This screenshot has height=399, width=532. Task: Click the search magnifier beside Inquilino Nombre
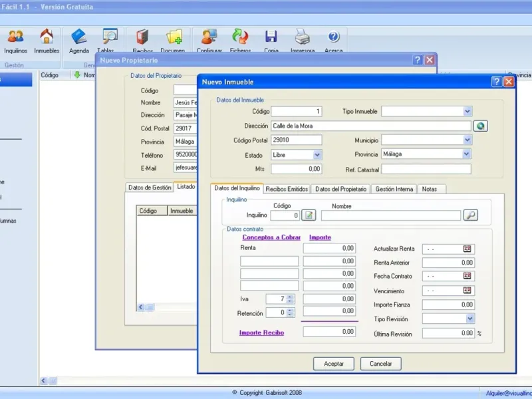pos(471,215)
